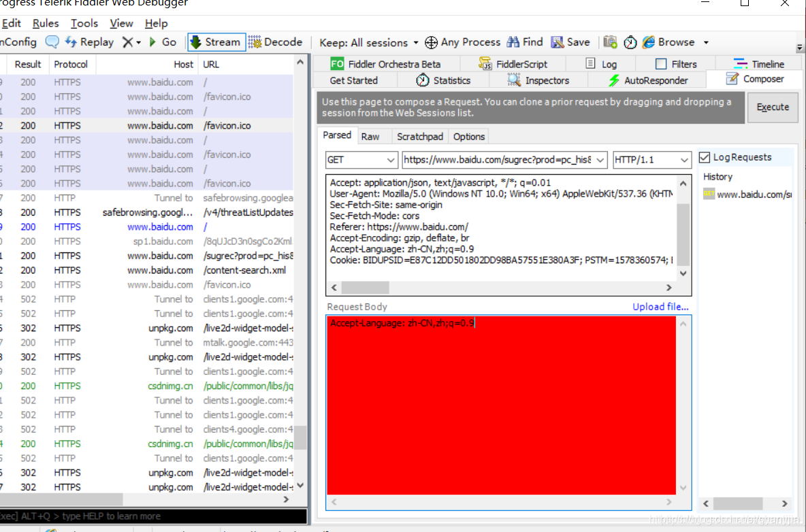Image resolution: width=806 pixels, height=532 pixels.
Task: Open the Edit menu
Action: coord(11,23)
